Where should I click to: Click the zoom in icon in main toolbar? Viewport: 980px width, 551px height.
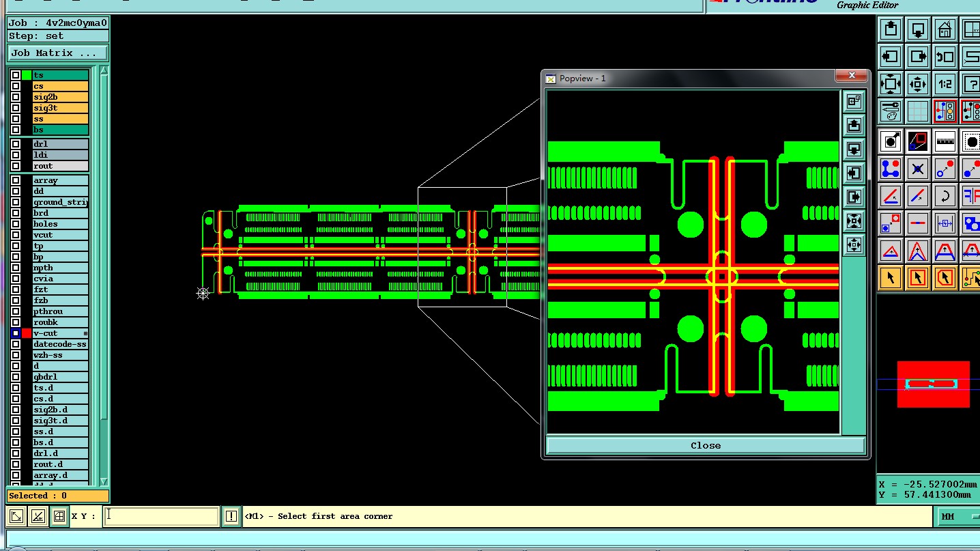click(891, 84)
